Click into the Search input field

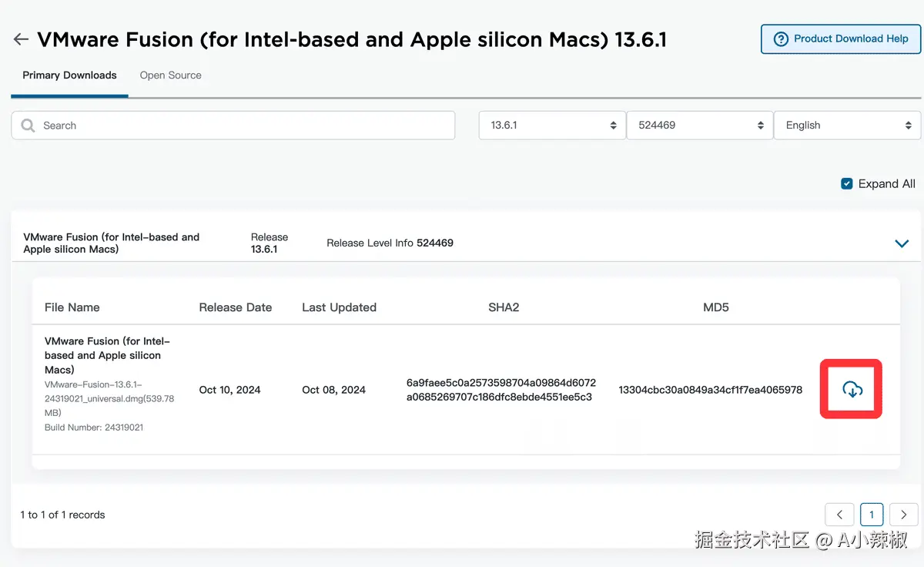pyautogui.click(x=239, y=126)
